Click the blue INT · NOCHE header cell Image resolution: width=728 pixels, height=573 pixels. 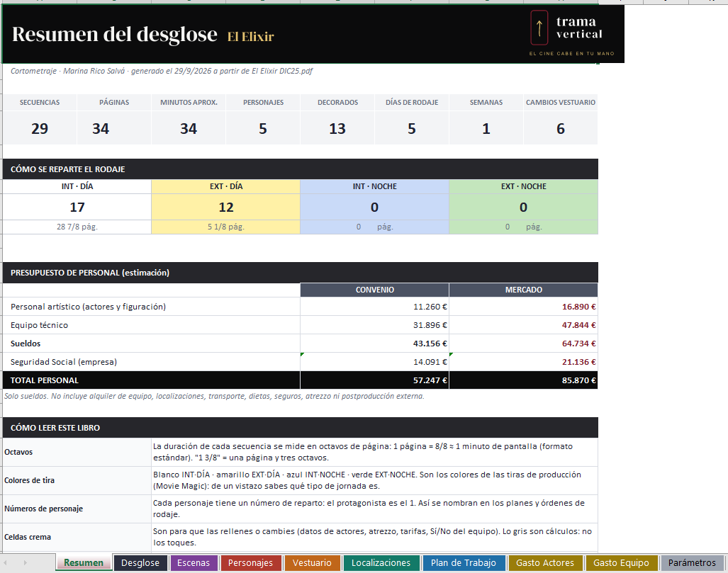pos(375,186)
